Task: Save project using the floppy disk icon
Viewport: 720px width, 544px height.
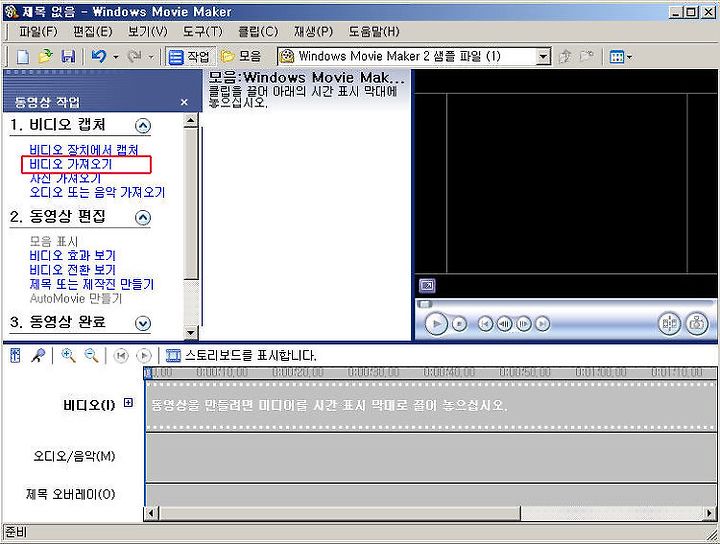Action: pos(68,56)
